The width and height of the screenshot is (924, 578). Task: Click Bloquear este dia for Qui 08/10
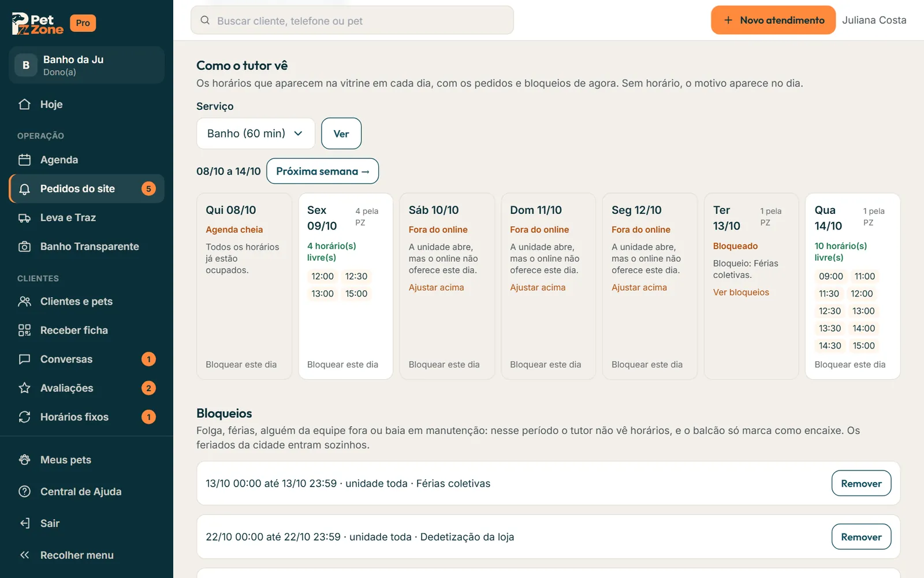[241, 365]
